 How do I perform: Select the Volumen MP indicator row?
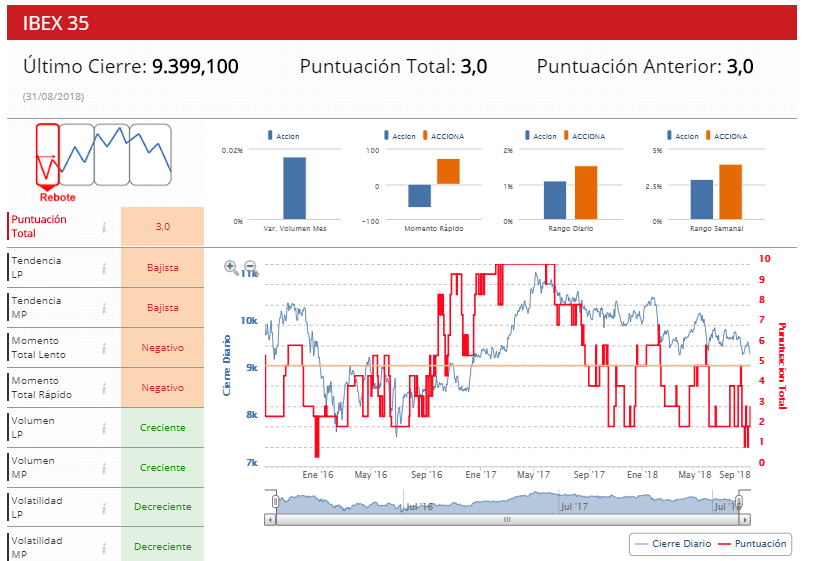tap(60, 467)
